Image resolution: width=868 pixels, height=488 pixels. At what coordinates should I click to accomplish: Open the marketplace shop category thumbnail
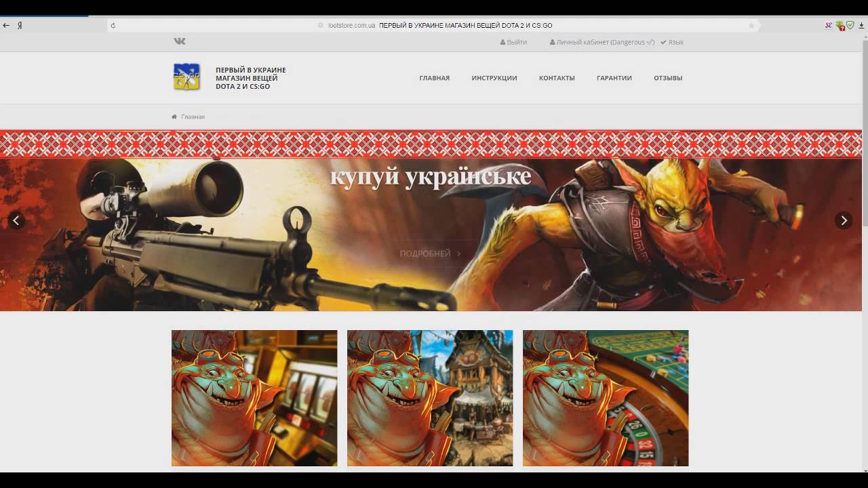430,398
